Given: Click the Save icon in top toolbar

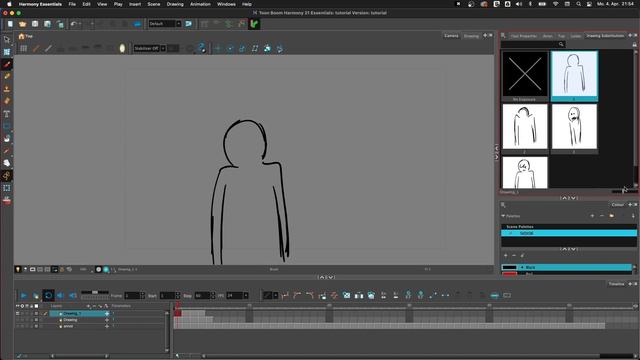Looking at the screenshot, I should coord(35,24).
